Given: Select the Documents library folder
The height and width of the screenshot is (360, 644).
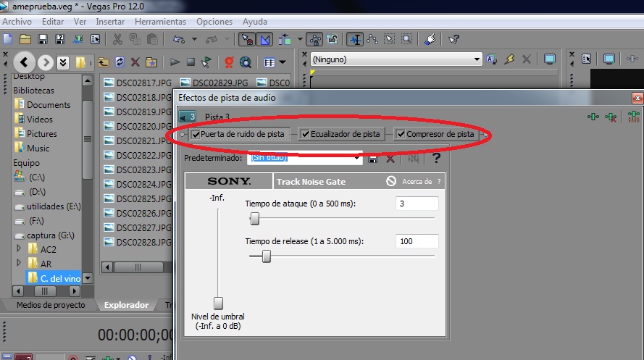Looking at the screenshot, I should [x=42, y=105].
